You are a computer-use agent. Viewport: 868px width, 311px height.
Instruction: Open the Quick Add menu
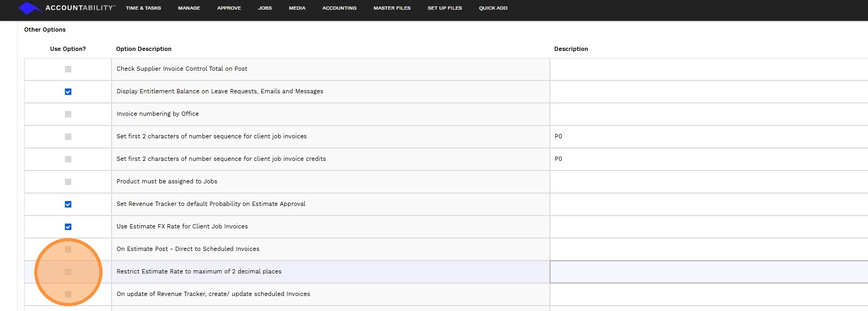tap(493, 8)
